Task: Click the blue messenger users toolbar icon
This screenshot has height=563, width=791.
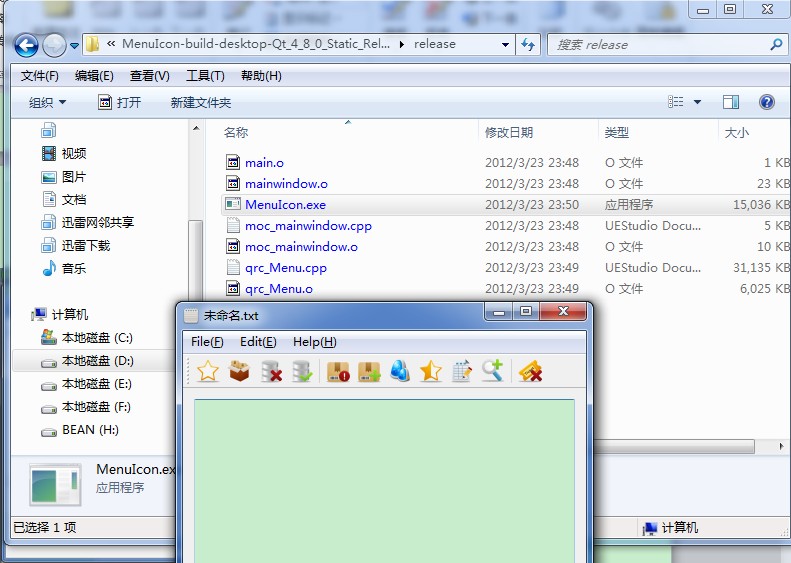Action: 400,371
